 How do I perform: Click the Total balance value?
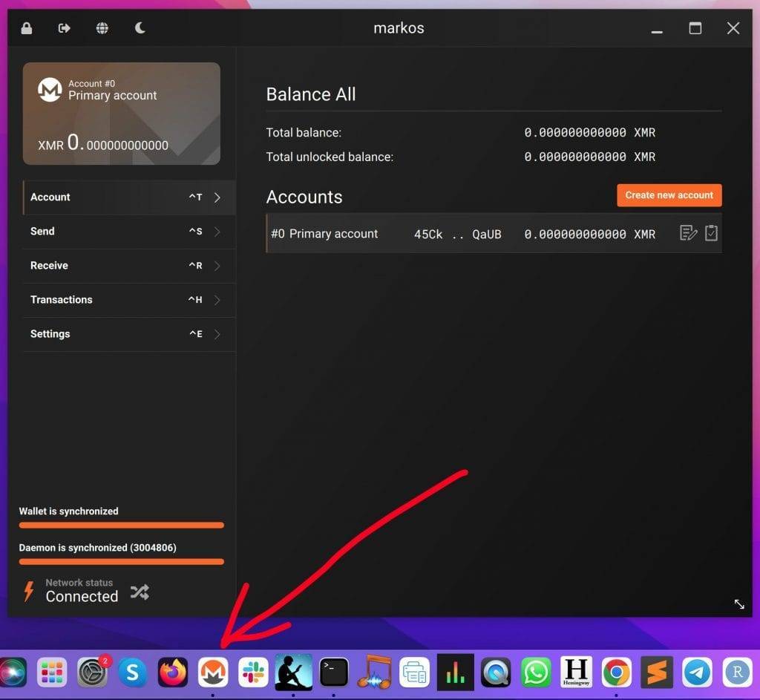point(590,133)
